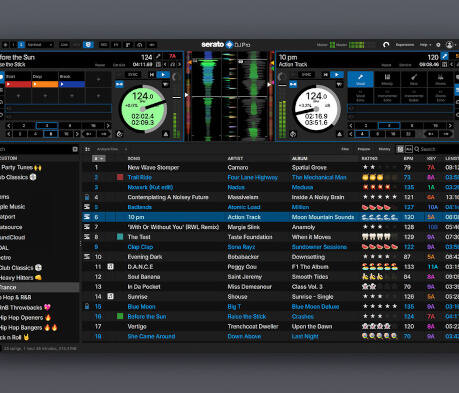459x393 pixels.
Task: Click the headphone icon in top toolbar
Action: [140, 45]
